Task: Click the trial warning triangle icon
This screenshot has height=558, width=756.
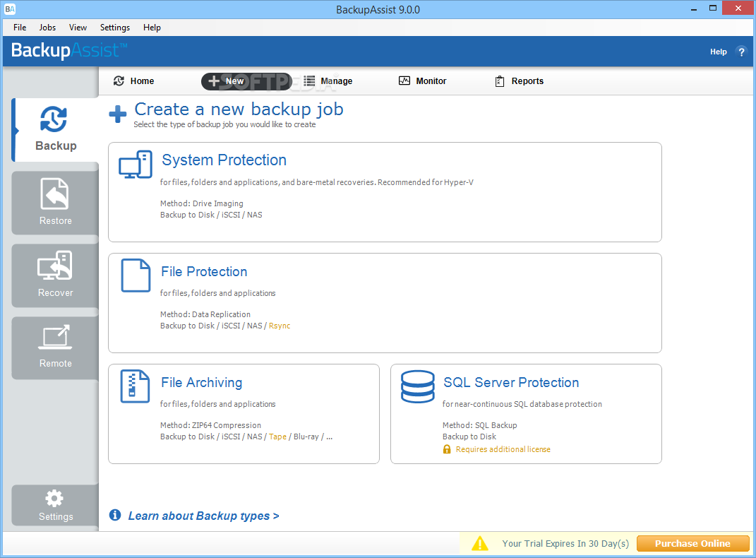Action: pyautogui.click(x=480, y=544)
